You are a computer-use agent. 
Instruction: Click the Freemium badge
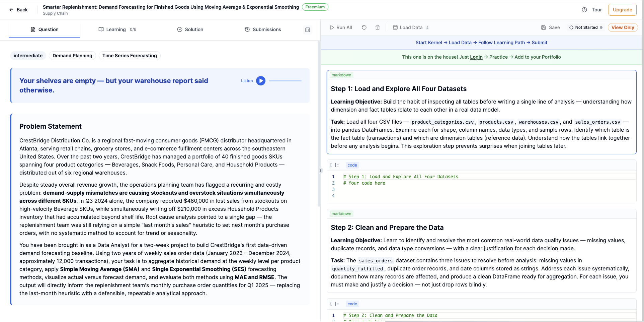(315, 7)
